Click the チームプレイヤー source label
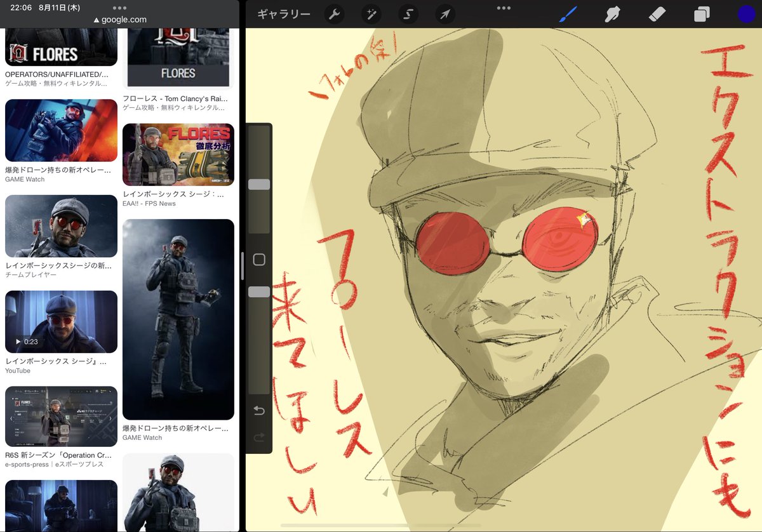 tap(30, 275)
